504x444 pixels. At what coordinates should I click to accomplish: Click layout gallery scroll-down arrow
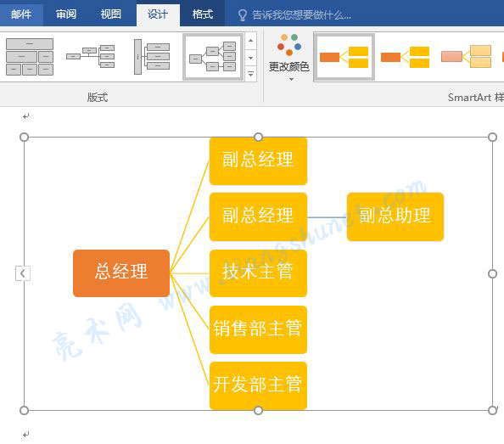250,58
